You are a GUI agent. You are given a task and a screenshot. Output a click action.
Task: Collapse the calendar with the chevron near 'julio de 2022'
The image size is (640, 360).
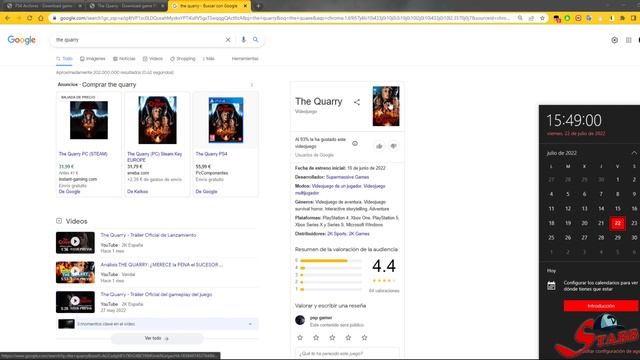coord(634,153)
